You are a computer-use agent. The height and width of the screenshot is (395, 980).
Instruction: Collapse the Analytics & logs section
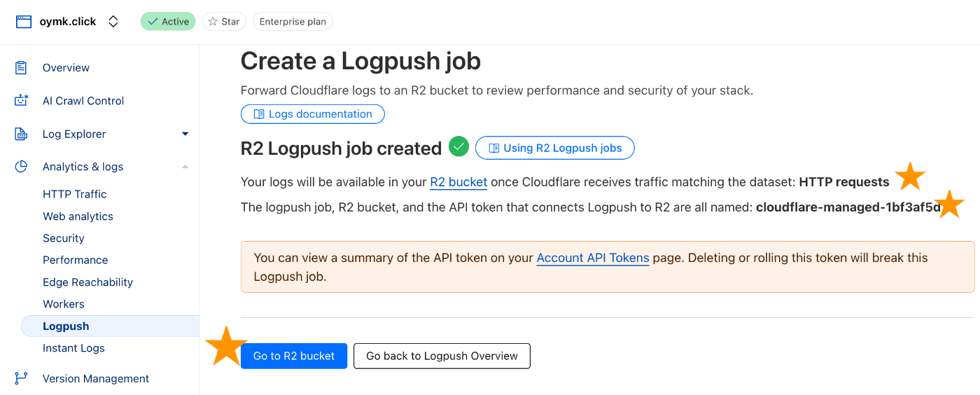[x=185, y=167]
